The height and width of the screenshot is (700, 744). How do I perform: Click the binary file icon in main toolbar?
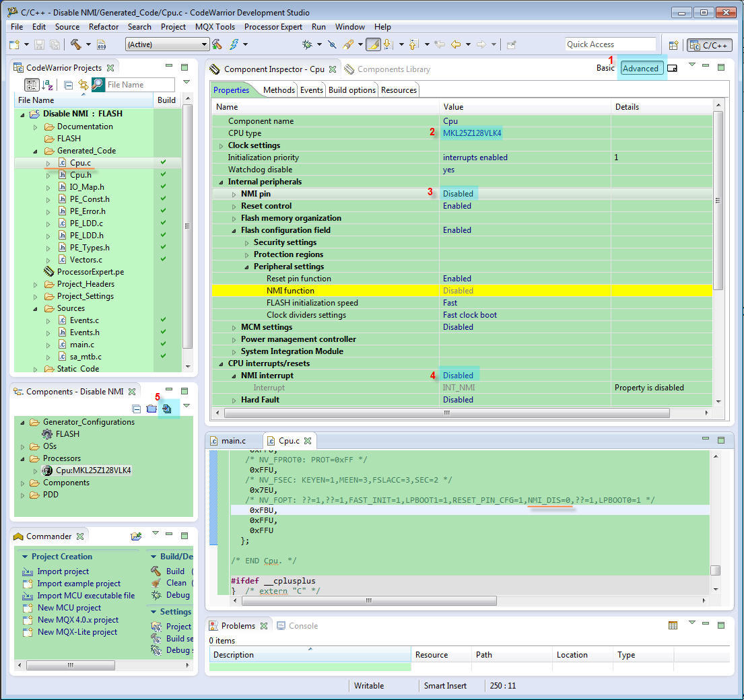tap(102, 44)
